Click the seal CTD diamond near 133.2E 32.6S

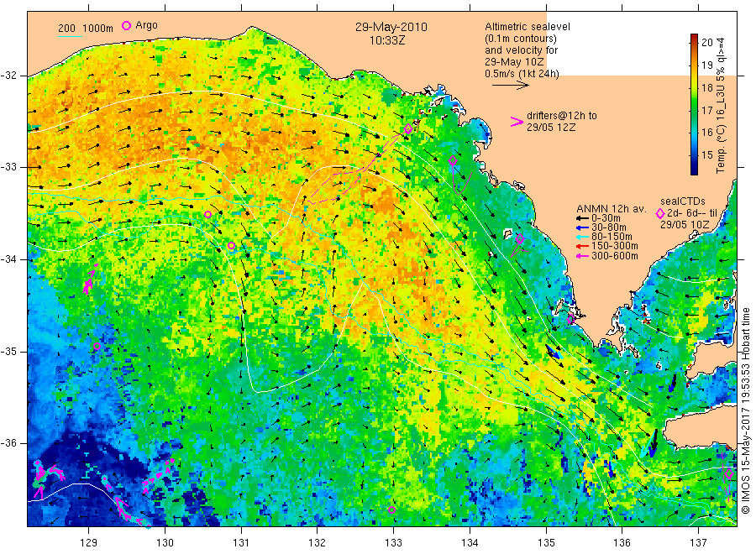[x=408, y=128]
